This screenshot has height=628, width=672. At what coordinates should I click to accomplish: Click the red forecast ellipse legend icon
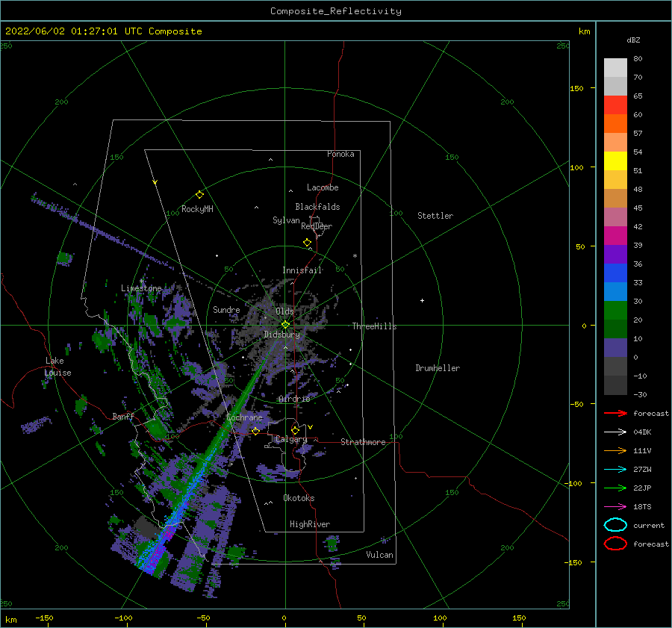(x=615, y=544)
